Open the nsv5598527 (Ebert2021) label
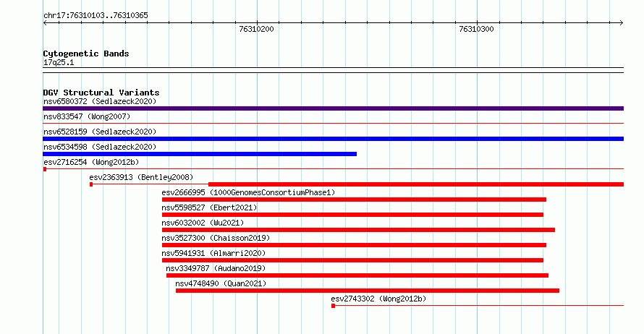 pyautogui.click(x=209, y=207)
